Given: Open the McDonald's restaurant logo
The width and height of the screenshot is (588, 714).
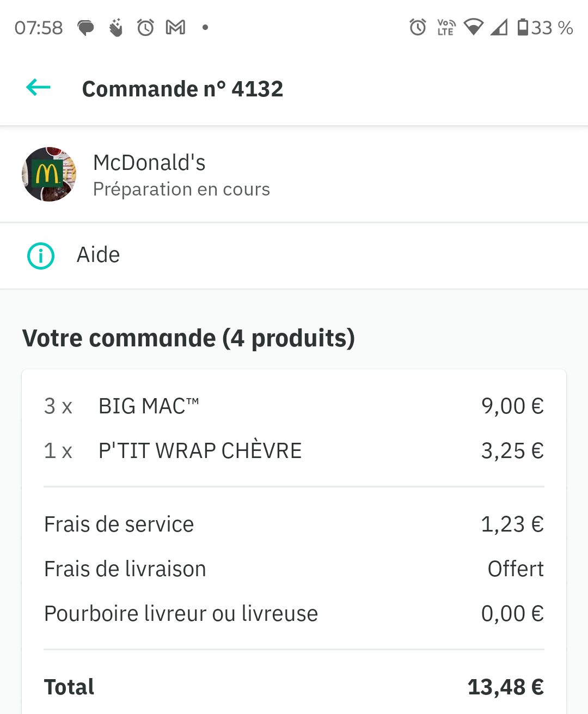Looking at the screenshot, I should click(49, 174).
